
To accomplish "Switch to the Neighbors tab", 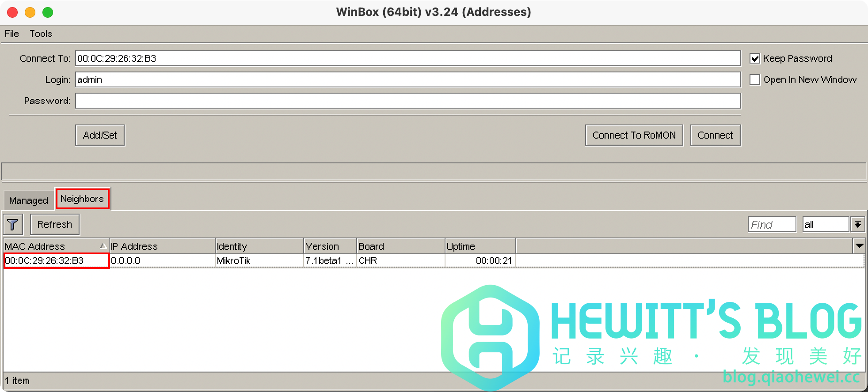I will coord(82,199).
